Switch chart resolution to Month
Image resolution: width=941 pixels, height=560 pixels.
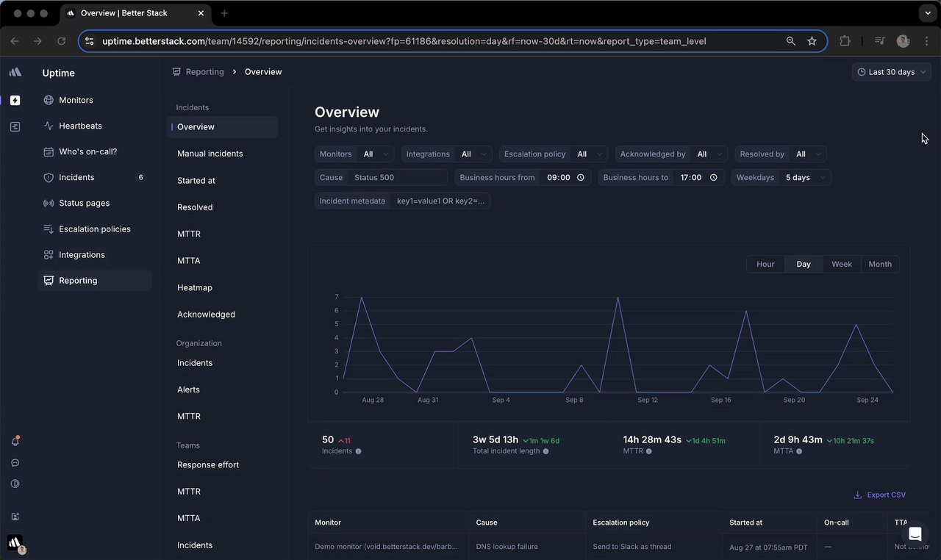(x=880, y=264)
